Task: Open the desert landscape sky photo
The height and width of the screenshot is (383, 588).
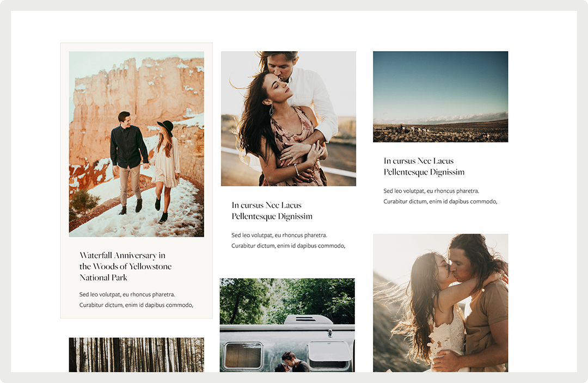Action: point(440,97)
